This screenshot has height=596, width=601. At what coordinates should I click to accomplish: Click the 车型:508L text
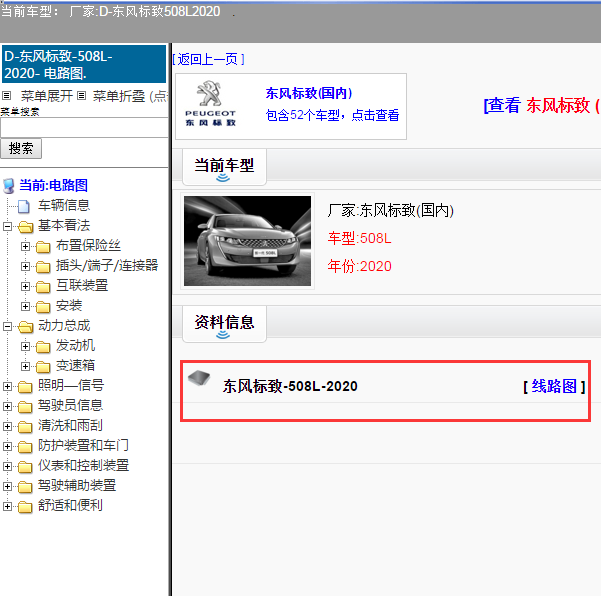coord(360,238)
